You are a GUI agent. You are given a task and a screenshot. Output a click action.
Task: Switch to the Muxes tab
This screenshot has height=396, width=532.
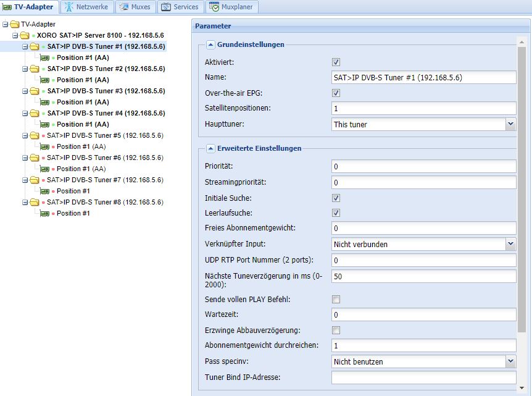[x=136, y=7]
